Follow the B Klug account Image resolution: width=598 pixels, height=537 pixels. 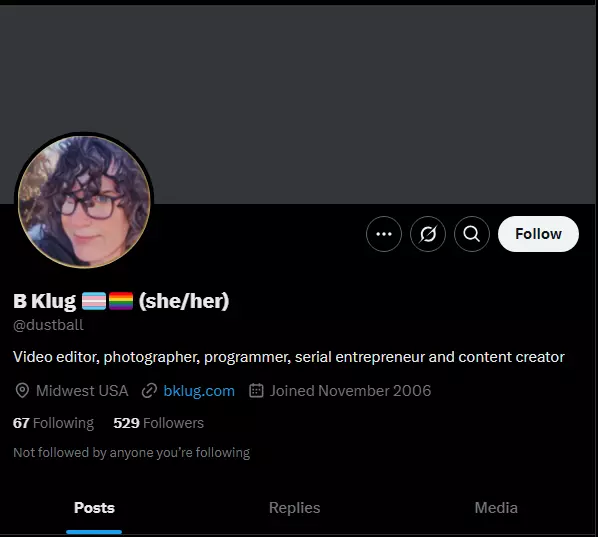click(538, 234)
